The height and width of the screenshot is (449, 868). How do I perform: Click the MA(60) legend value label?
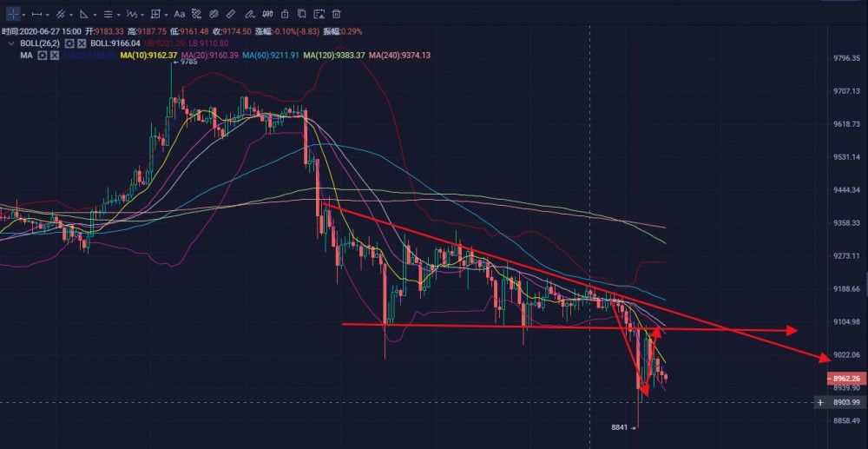coord(273,55)
